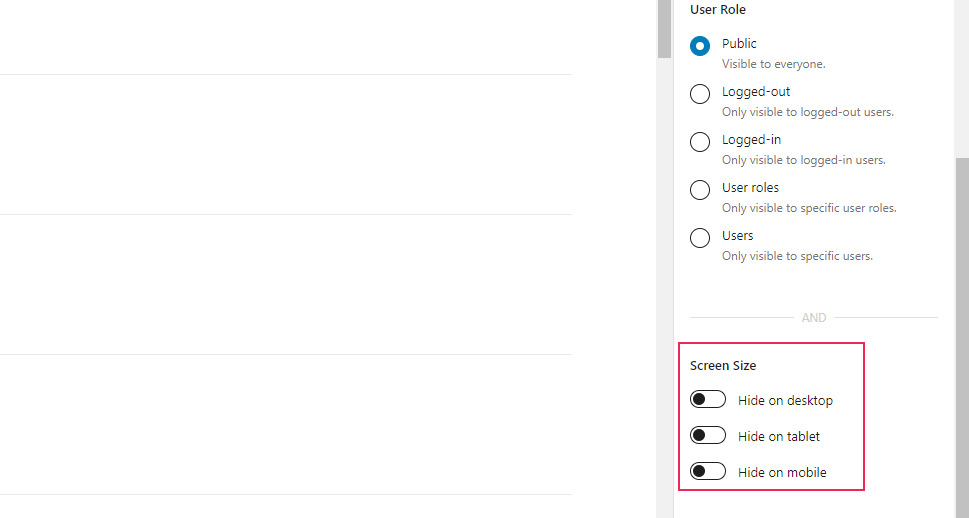Pick the Users radio option
The width and height of the screenshot is (969, 518).
pos(700,238)
